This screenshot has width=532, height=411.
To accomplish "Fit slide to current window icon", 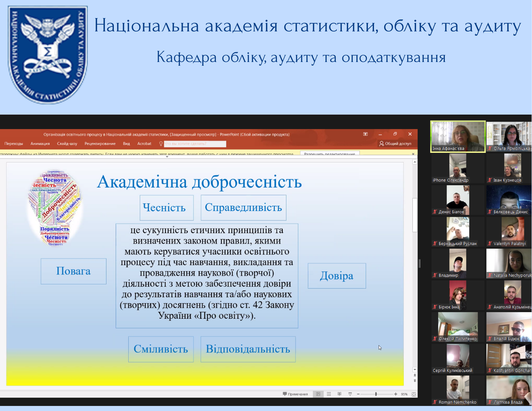I will pos(414,394).
